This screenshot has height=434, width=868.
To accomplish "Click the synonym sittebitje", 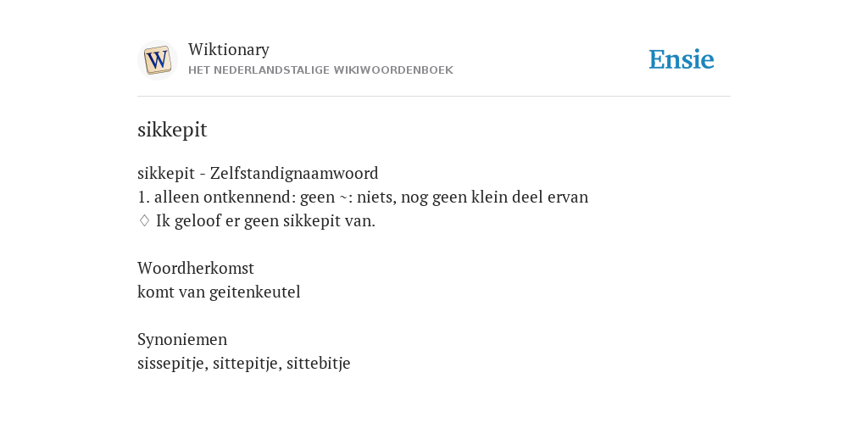I will tap(319, 363).
